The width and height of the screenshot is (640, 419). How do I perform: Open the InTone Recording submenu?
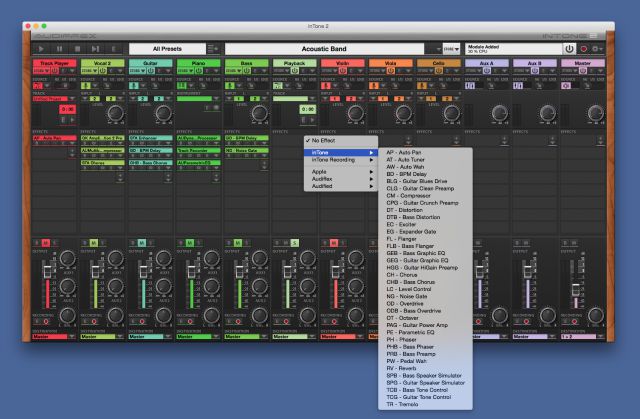[x=340, y=160]
